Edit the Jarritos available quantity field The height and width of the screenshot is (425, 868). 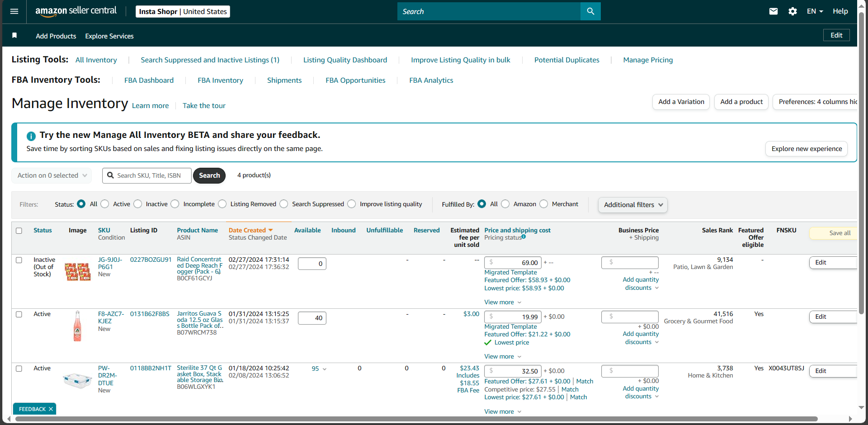coord(312,318)
